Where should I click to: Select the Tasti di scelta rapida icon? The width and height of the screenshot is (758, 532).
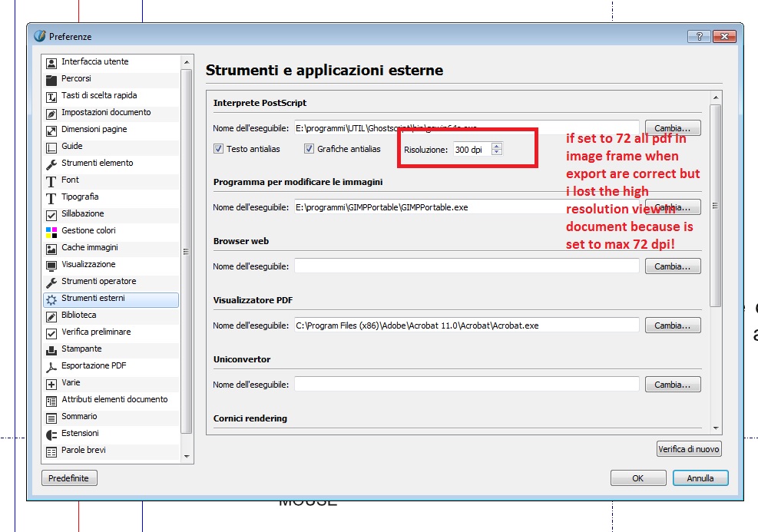[51, 96]
